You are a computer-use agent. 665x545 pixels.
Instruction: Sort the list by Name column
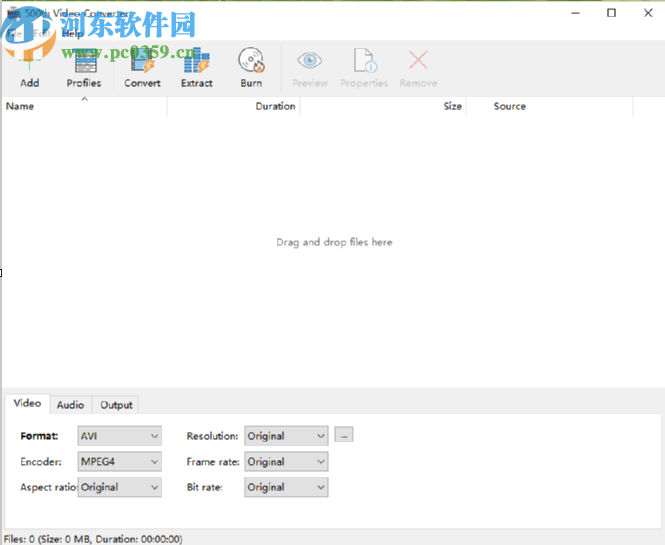(x=84, y=106)
